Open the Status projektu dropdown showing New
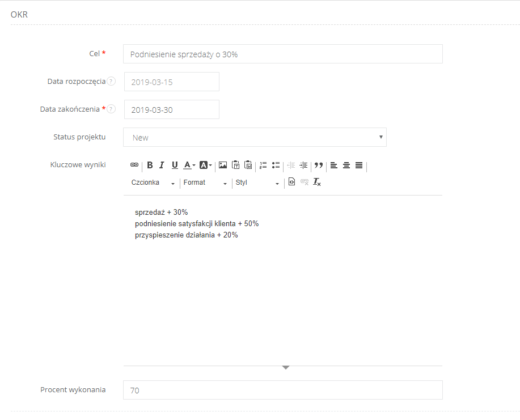Viewport: 520px width, 420px height. click(x=255, y=137)
